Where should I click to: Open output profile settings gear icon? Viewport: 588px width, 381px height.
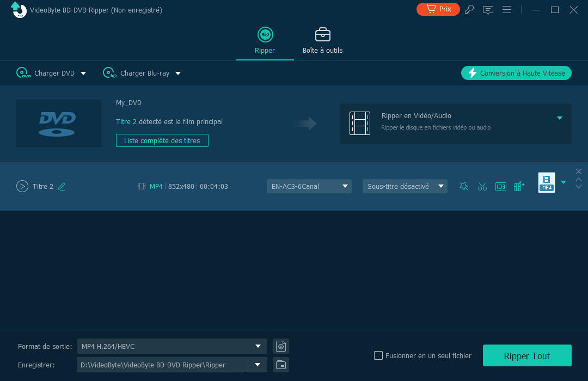281,346
